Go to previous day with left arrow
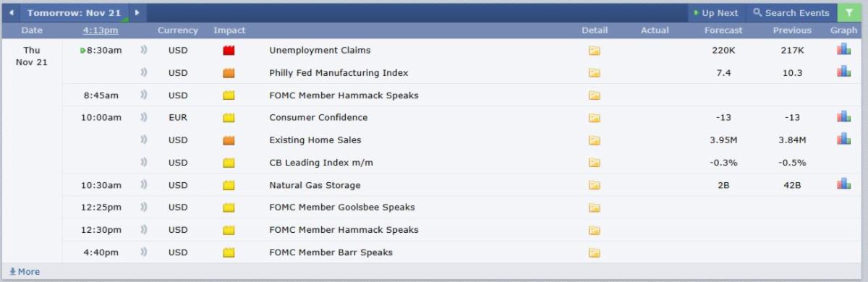 [11, 13]
